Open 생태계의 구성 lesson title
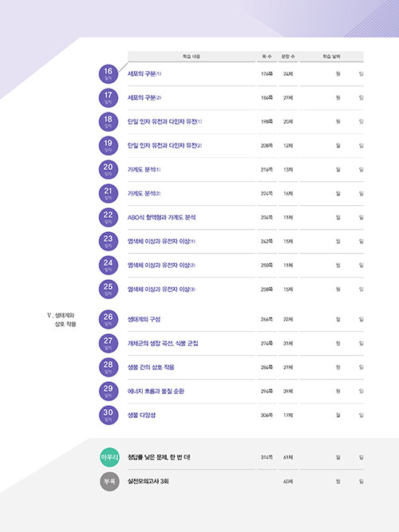 [144, 319]
